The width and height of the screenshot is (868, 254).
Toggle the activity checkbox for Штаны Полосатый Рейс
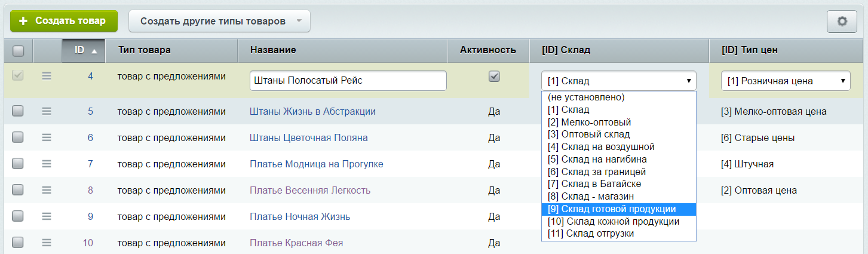click(494, 76)
